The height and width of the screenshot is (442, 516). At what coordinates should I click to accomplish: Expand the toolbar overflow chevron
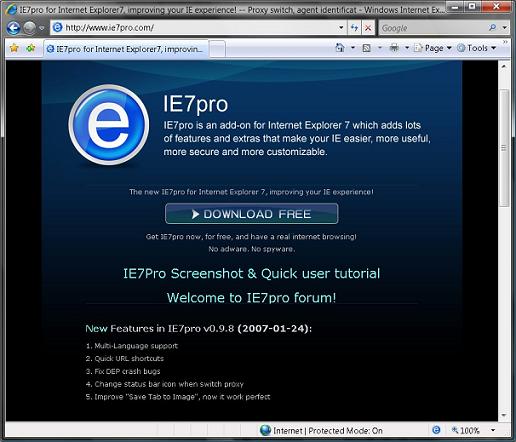[x=505, y=42]
